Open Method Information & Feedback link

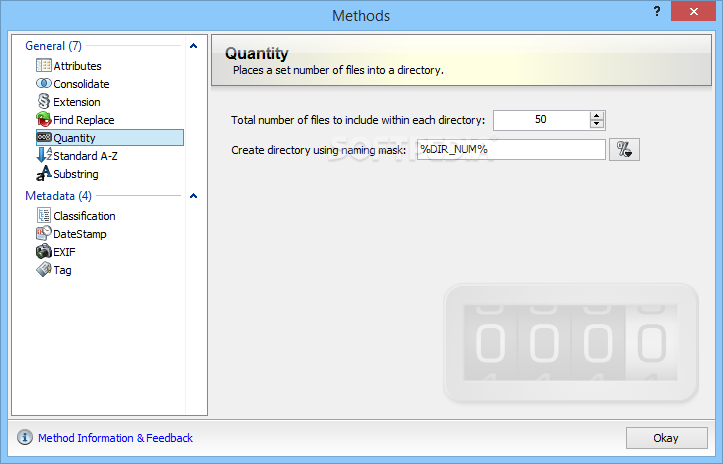(x=115, y=438)
